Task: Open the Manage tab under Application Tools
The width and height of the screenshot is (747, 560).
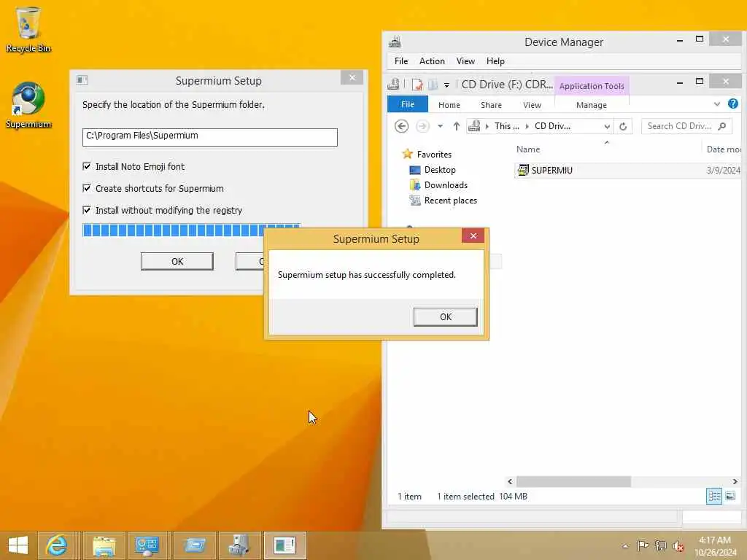Action: 591,105
